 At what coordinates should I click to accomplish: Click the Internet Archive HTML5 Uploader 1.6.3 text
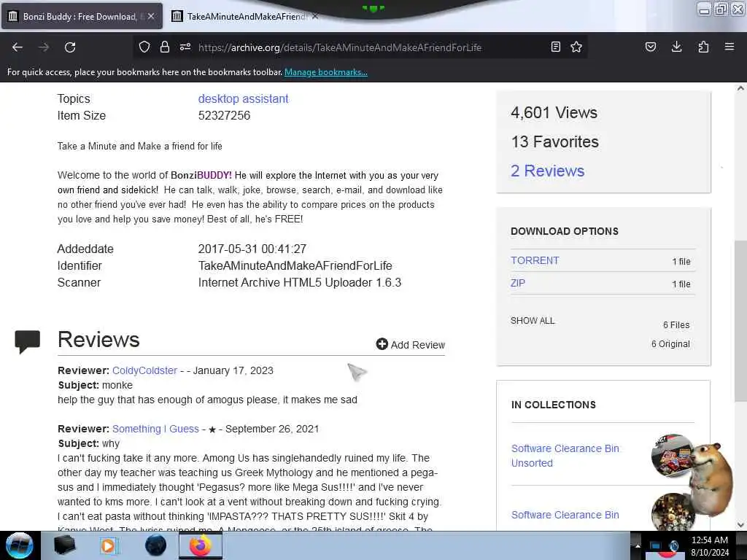pyautogui.click(x=300, y=282)
